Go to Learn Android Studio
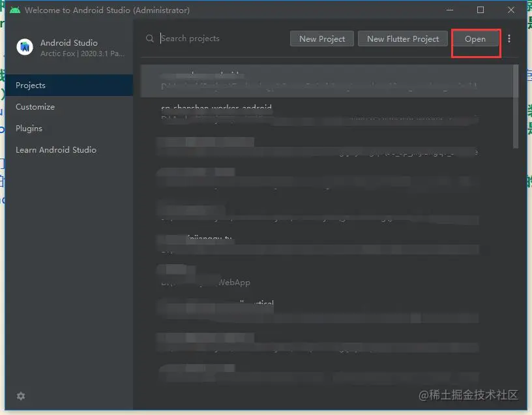The height and width of the screenshot is (415, 532). [x=69, y=150]
